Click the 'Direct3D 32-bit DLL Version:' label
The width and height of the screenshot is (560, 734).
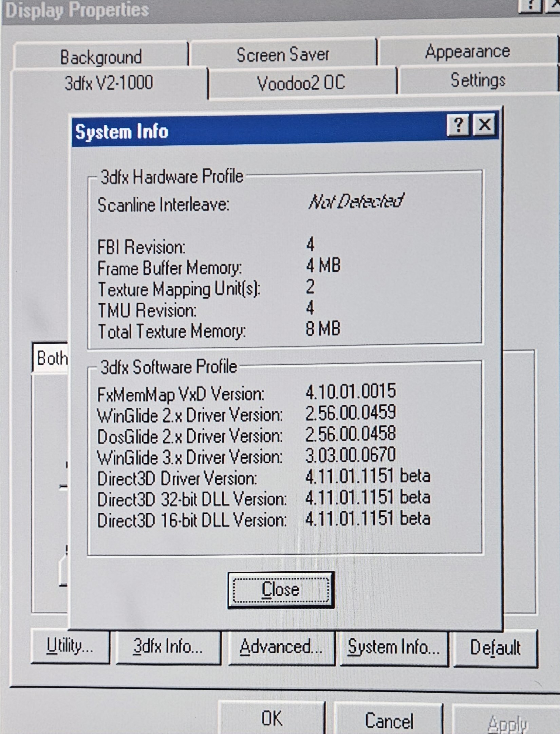192,499
